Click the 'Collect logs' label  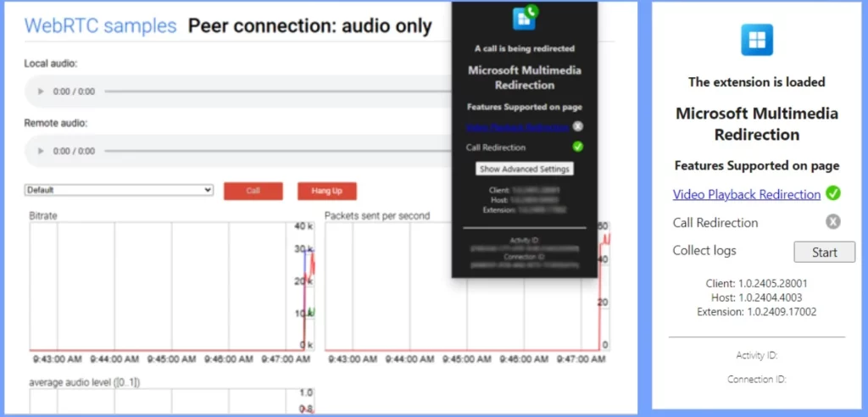click(704, 250)
